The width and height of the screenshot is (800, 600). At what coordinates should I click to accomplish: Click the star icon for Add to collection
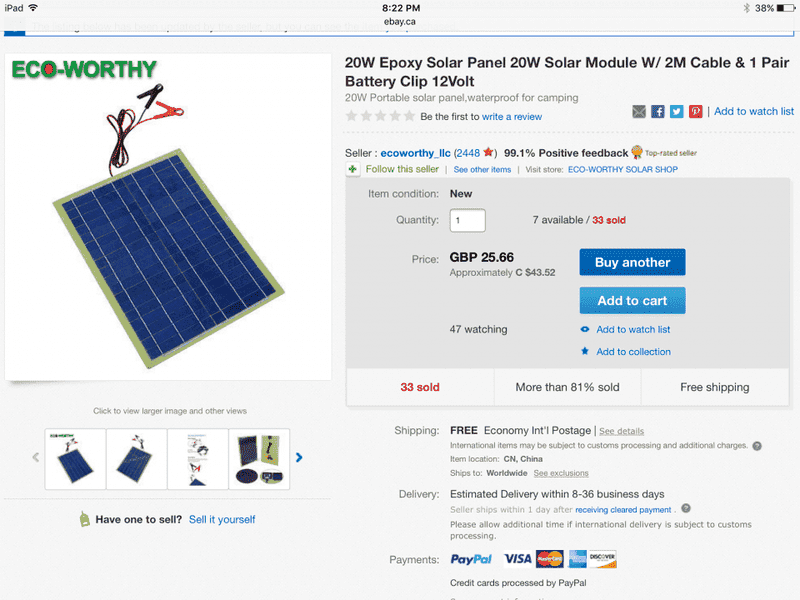point(585,351)
